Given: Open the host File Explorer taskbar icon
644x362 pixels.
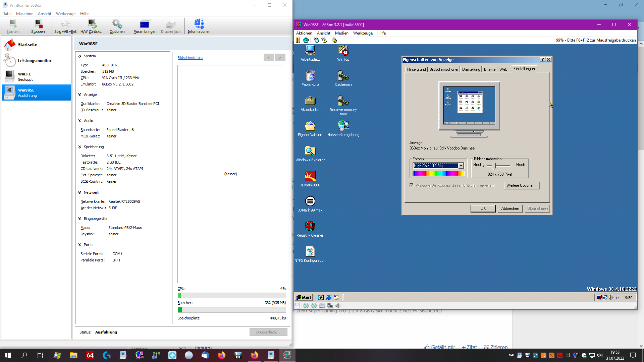Looking at the screenshot, I should [x=74, y=355].
